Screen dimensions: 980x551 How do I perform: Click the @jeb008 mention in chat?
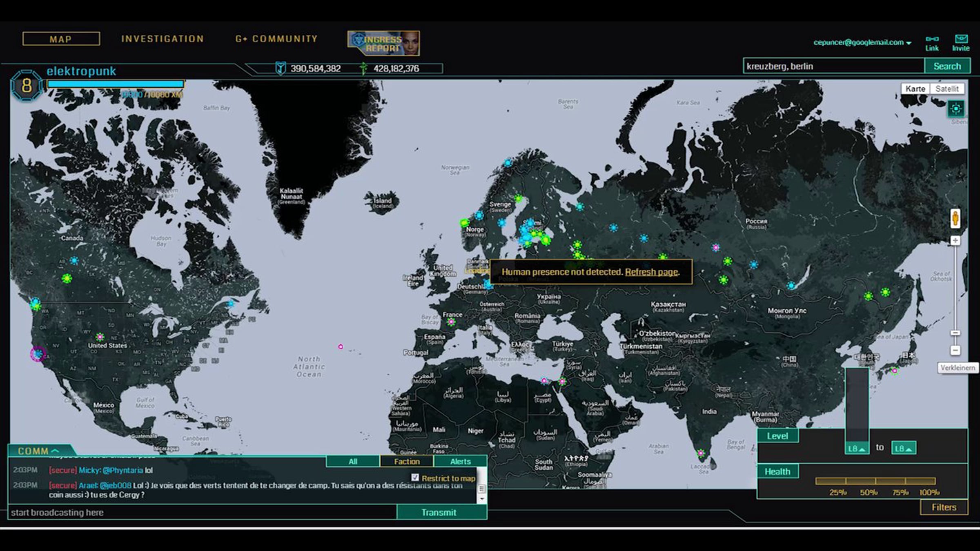(116, 485)
